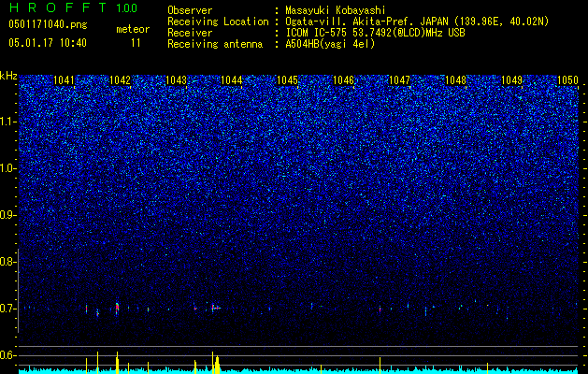Click the 1.1 frequency axis label
The image size is (588, 374).
(x=8, y=122)
